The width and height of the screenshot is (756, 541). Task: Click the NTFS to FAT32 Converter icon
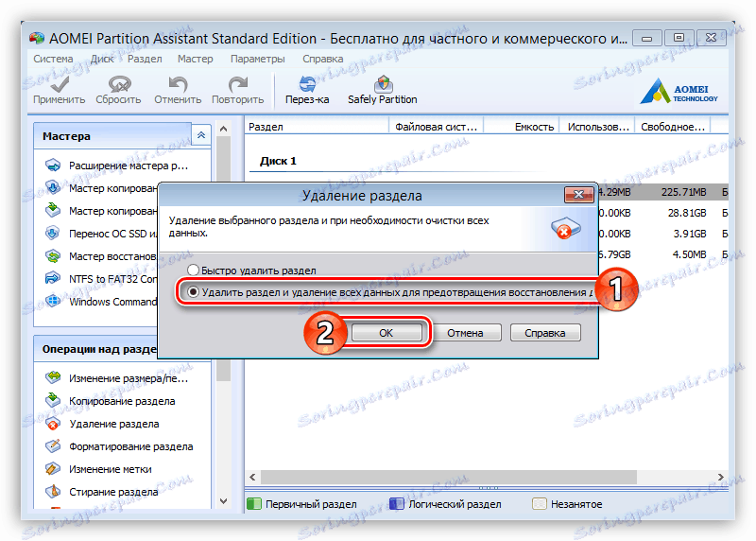tap(53, 278)
